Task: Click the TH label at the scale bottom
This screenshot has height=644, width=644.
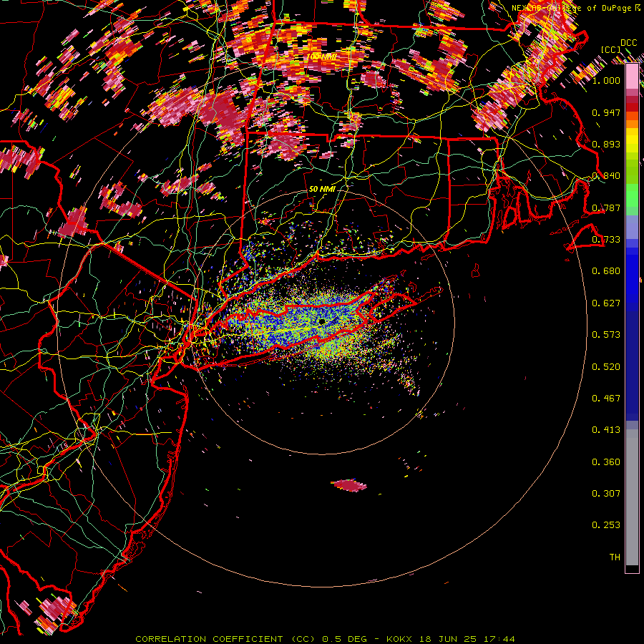Action: [615, 557]
